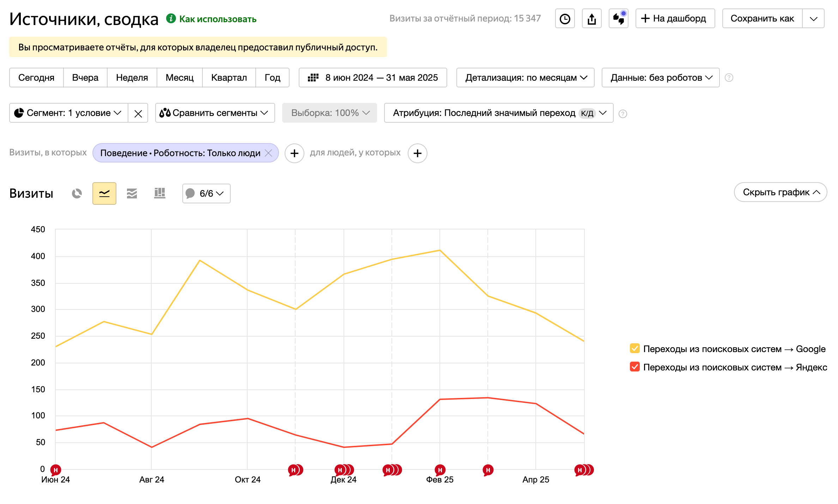This screenshot has width=838, height=504.
Task: Click the help icon near Данные
Action: [x=729, y=78]
